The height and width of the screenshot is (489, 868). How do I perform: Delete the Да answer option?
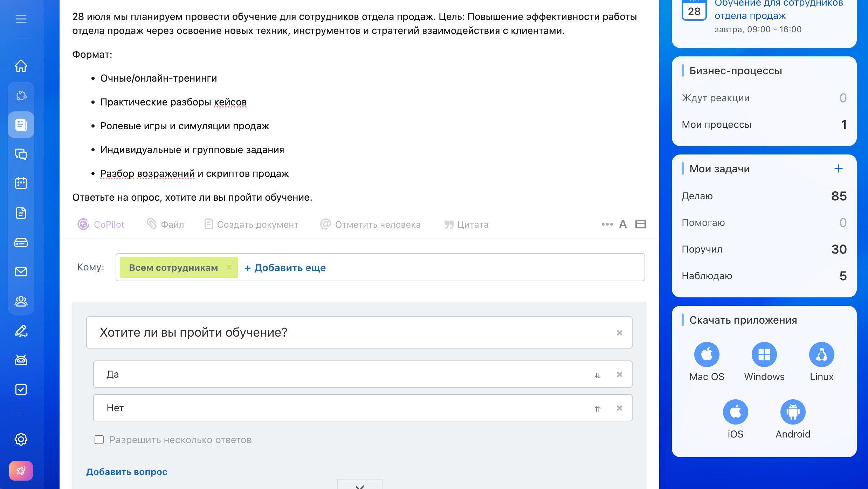point(620,374)
